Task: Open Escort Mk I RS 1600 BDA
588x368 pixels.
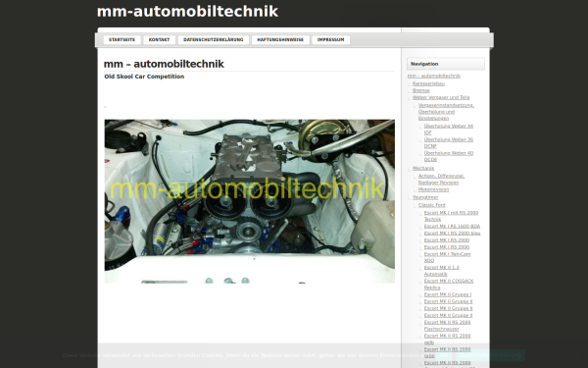Action: (x=452, y=226)
